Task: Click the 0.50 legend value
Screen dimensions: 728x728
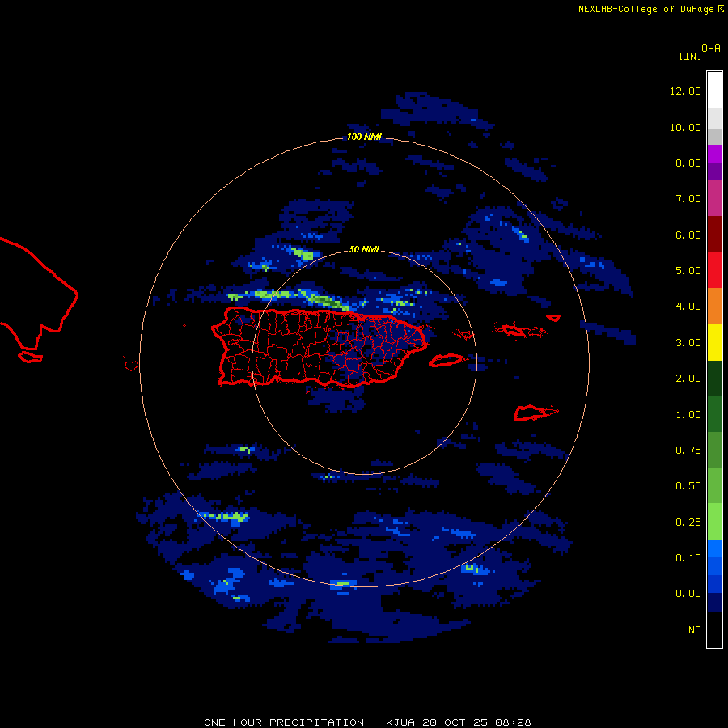Action: [688, 486]
